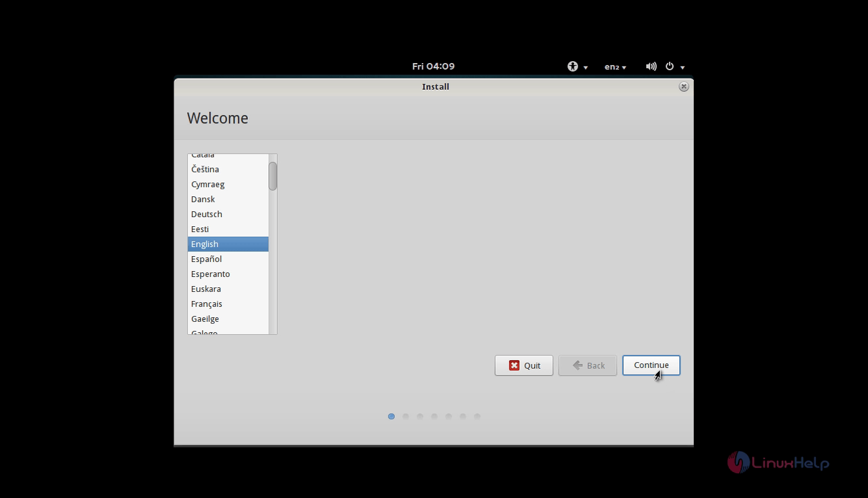Viewport: 868px width, 498px height.
Task: Click the volume speaker icon
Action: 651,66
